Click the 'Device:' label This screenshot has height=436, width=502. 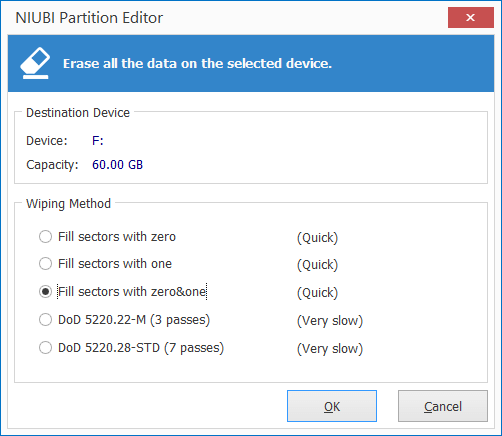[47, 141]
